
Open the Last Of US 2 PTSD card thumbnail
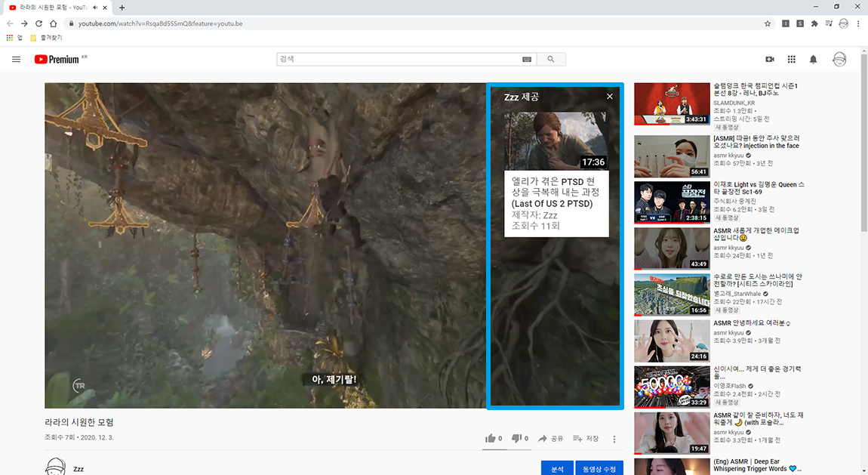tap(556, 141)
